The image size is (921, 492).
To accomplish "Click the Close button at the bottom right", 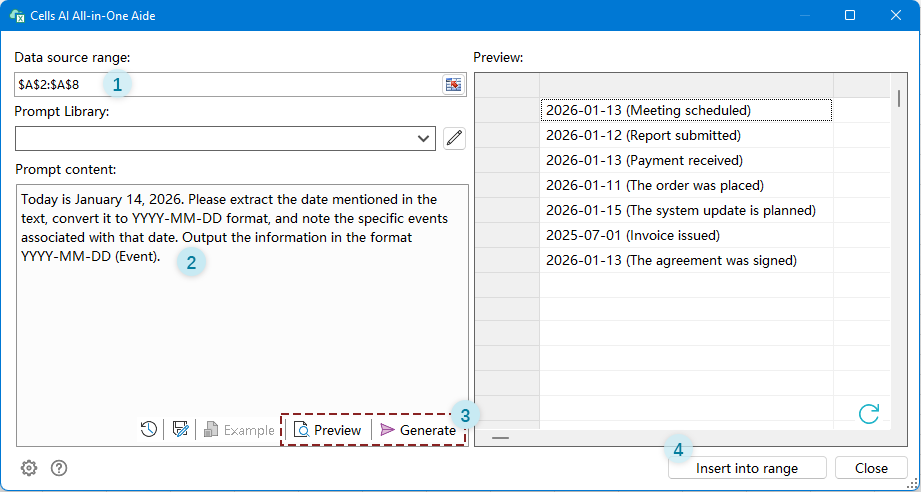I will pyautogui.click(x=871, y=468).
